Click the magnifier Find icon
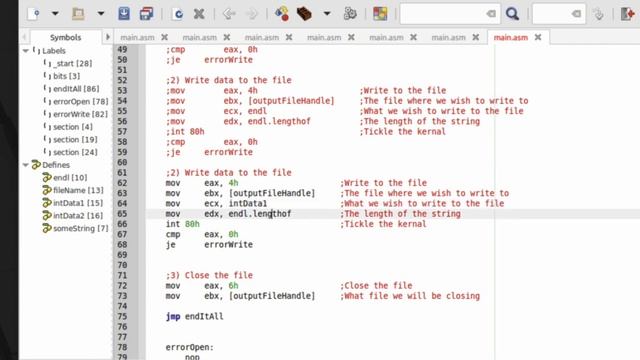 pyautogui.click(x=512, y=14)
